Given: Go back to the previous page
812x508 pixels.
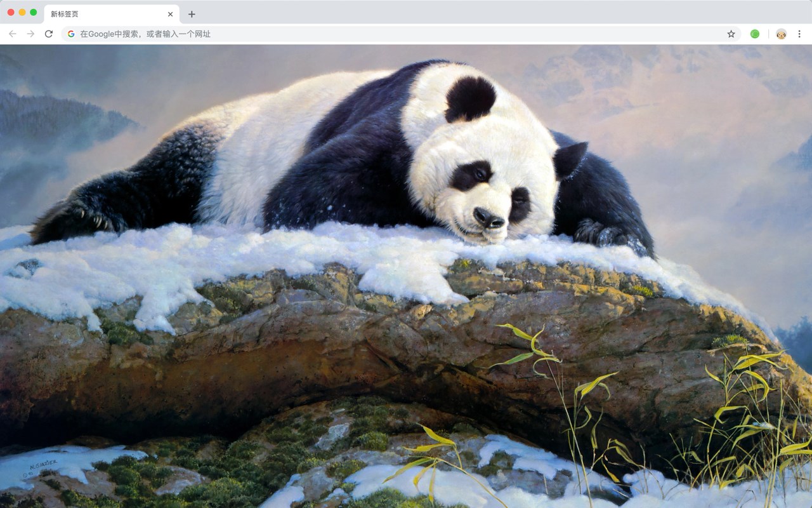Looking at the screenshot, I should pos(13,34).
